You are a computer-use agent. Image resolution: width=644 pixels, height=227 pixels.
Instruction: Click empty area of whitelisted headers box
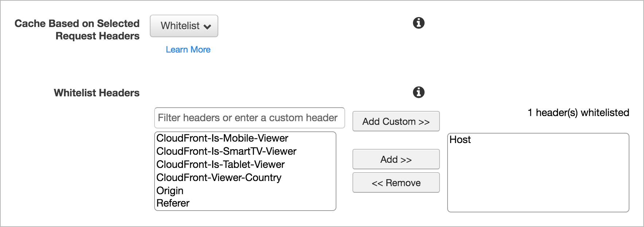coord(538,179)
